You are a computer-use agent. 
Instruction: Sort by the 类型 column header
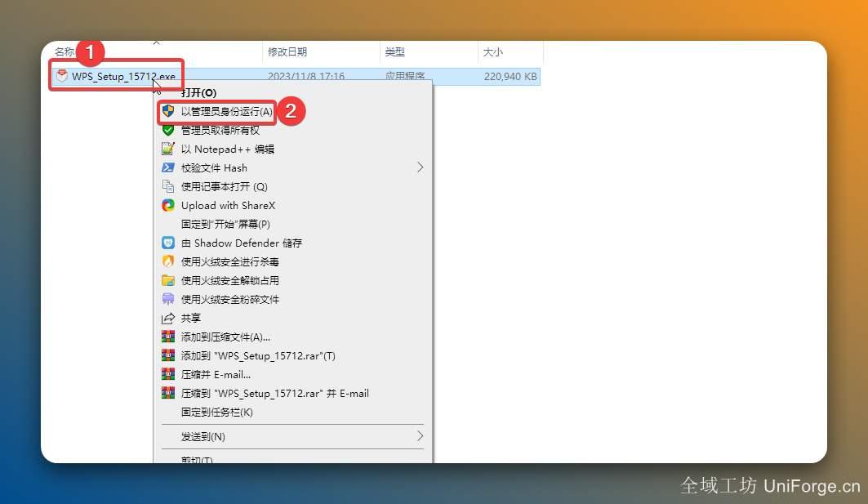394,52
